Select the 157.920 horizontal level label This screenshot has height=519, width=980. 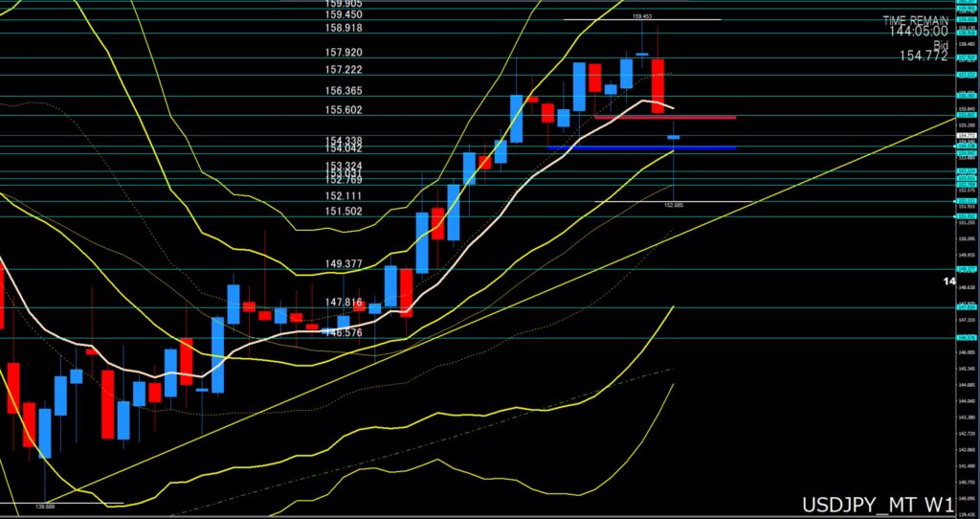coord(343,53)
